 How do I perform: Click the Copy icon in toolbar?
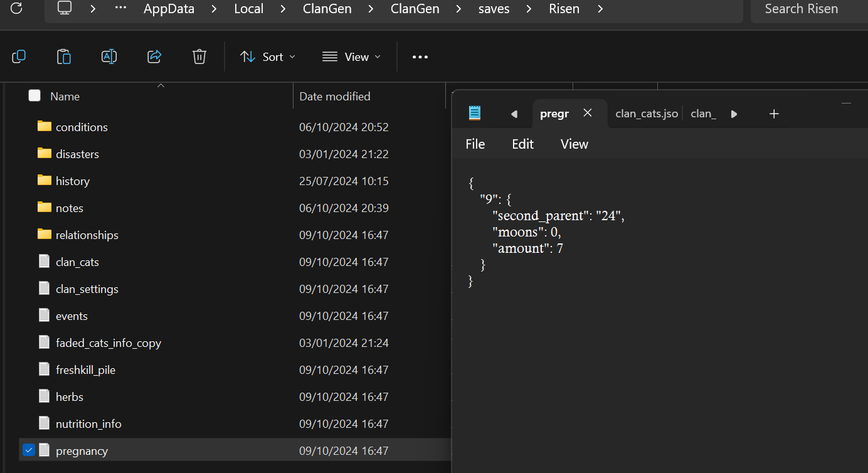pos(19,57)
